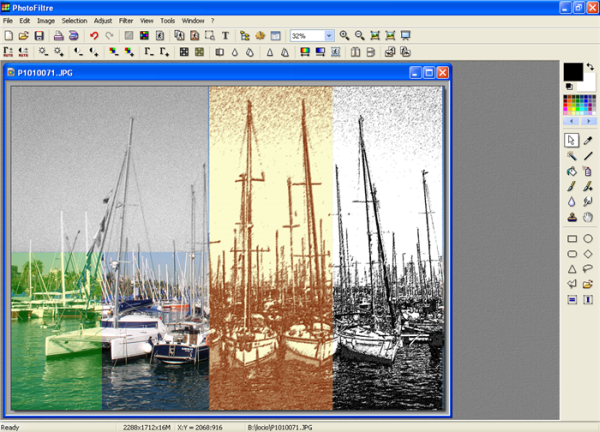Select the Magic wand tool
The height and width of the screenshot is (432, 600).
pos(572,156)
